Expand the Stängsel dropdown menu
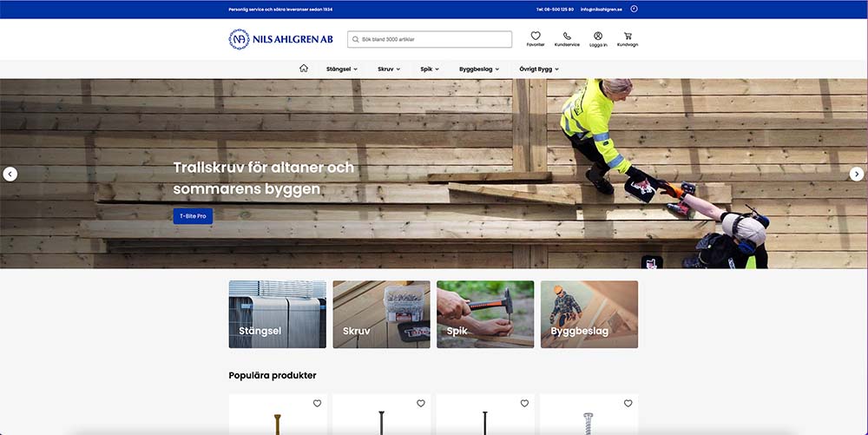 (341, 69)
